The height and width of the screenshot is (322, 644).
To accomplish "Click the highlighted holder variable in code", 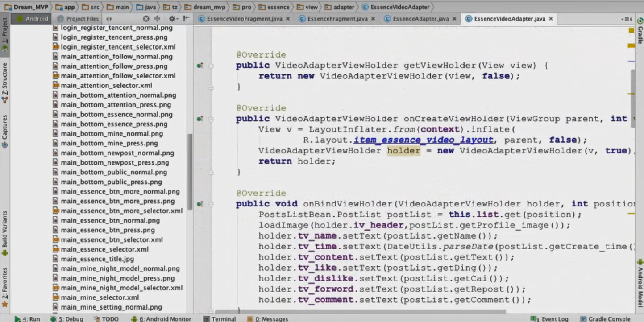I will [x=403, y=151].
